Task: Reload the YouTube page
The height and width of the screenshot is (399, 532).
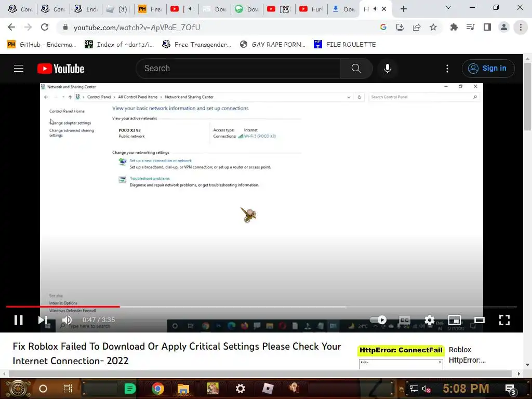Action: [x=45, y=27]
